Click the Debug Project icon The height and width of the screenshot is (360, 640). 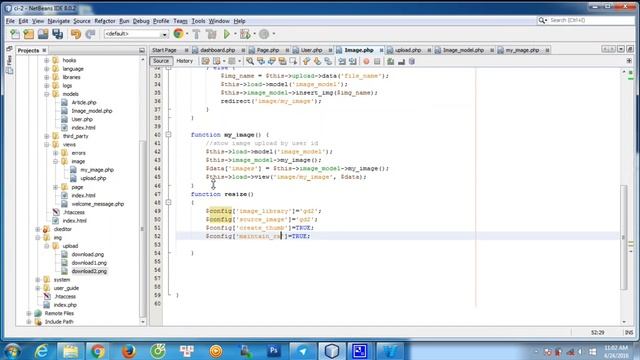(245, 34)
